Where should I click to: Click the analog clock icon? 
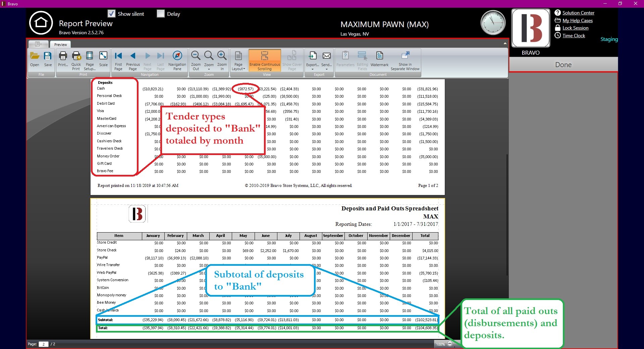(493, 23)
